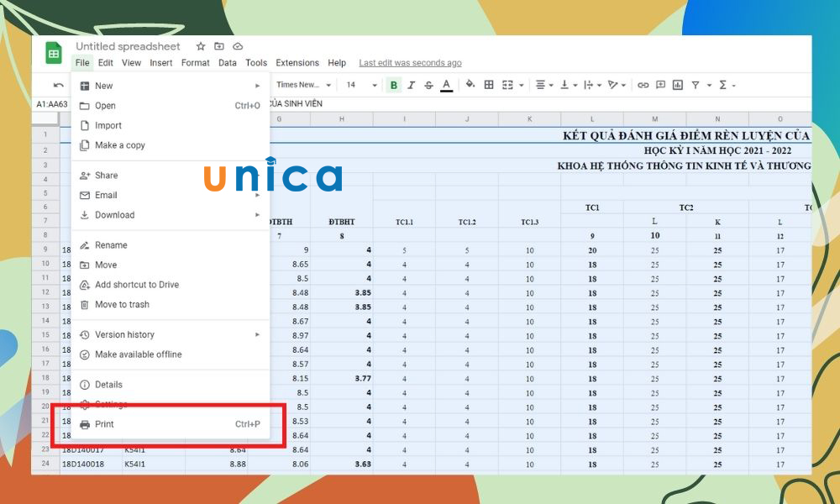
Task: Expand filter views dropdown arrow
Action: [x=709, y=85]
